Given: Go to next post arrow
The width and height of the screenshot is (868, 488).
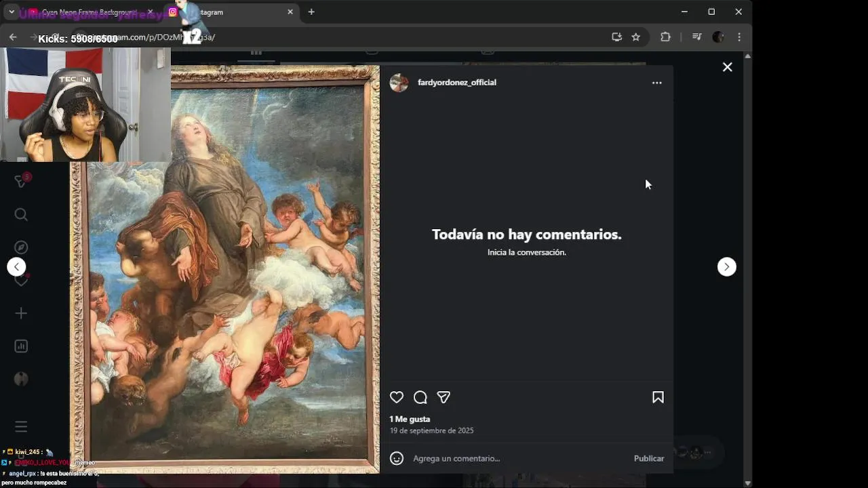Looking at the screenshot, I should (727, 266).
